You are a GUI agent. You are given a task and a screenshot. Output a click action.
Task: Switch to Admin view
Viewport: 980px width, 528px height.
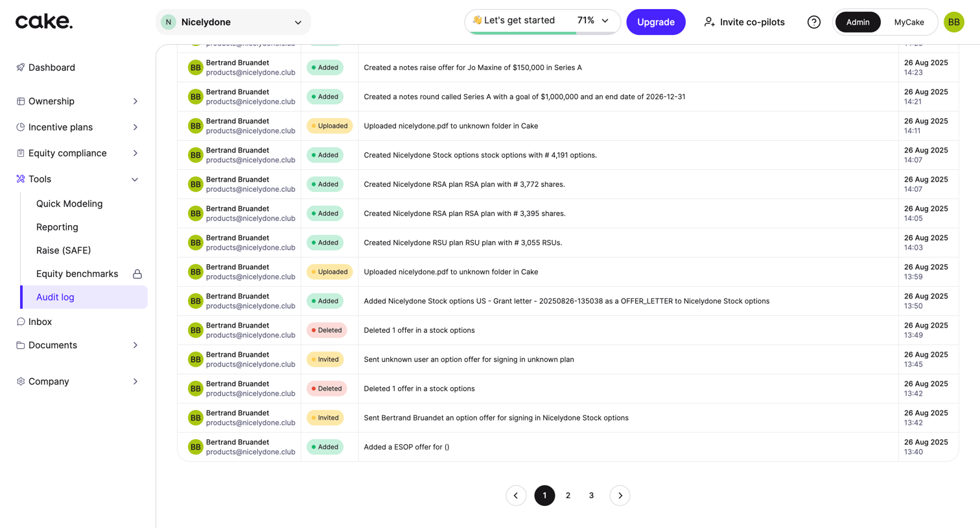857,22
